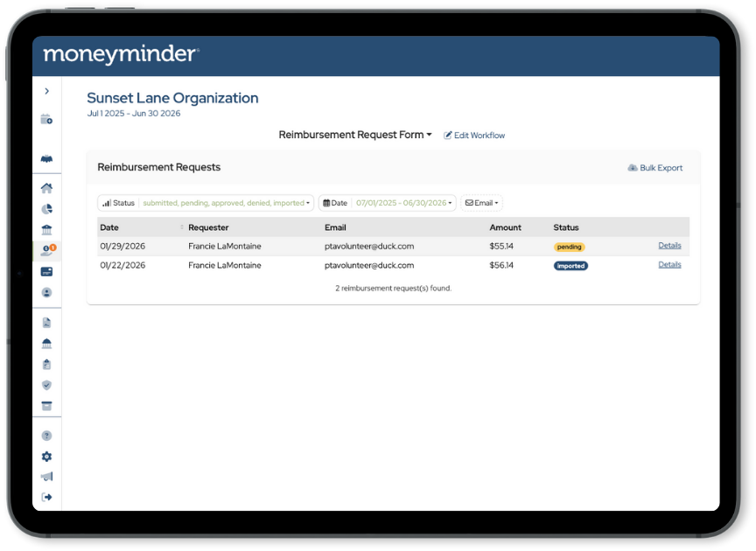
Task: Open the pie chart reports icon
Action: pyautogui.click(x=46, y=209)
